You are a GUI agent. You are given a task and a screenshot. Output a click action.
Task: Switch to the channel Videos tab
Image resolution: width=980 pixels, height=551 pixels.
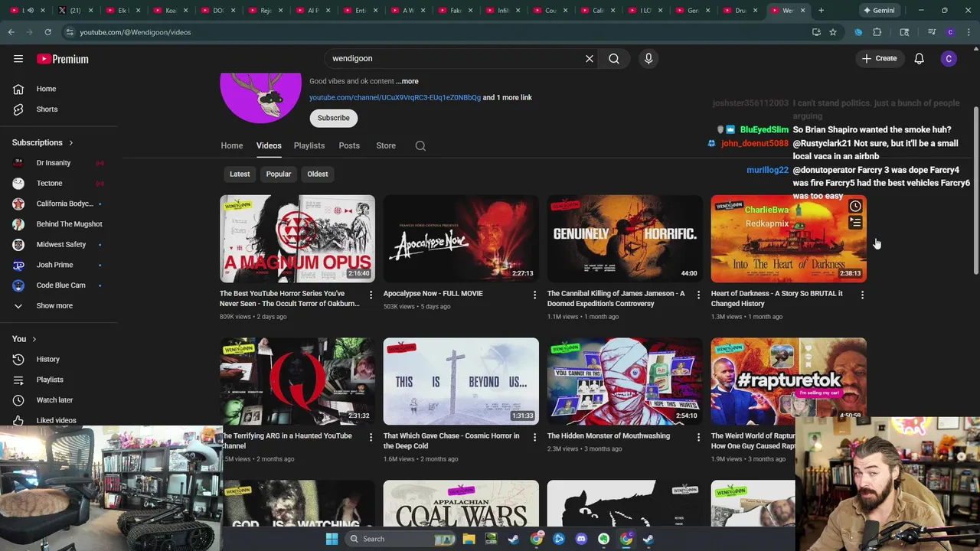coord(269,145)
